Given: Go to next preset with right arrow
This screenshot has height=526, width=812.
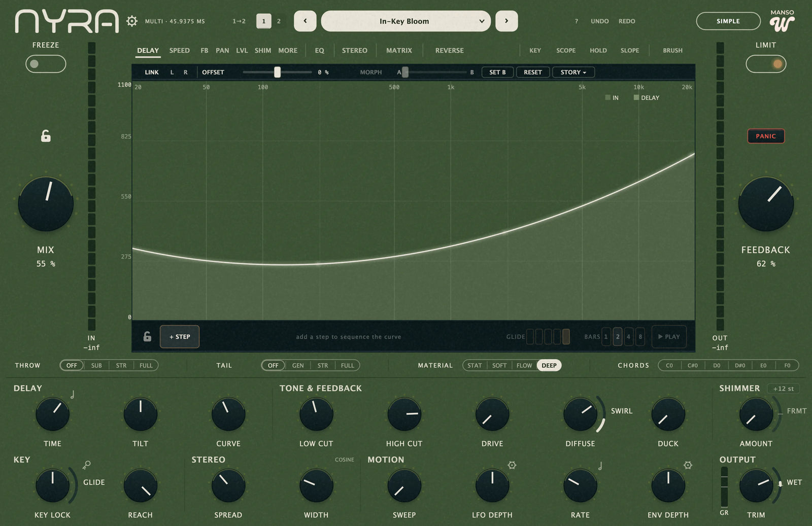Looking at the screenshot, I should tap(506, 21).
